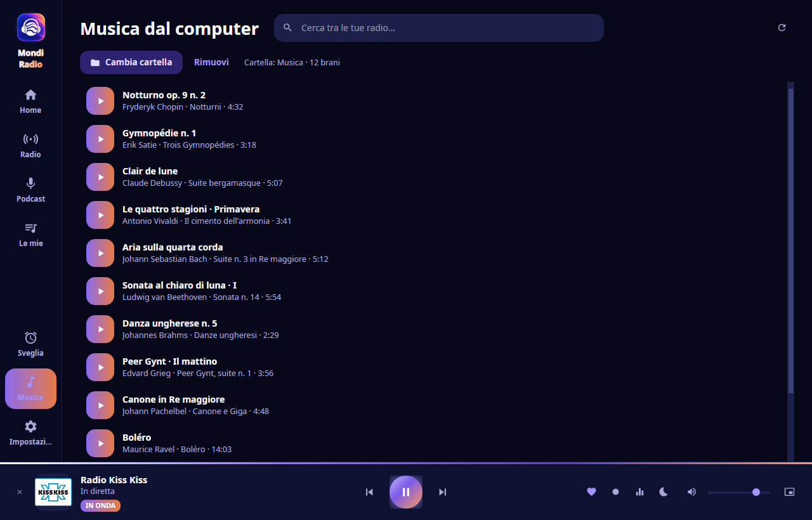812x520 pixels.
Task: Play Peer Gynt Il mattino
Action: (100, 367)
